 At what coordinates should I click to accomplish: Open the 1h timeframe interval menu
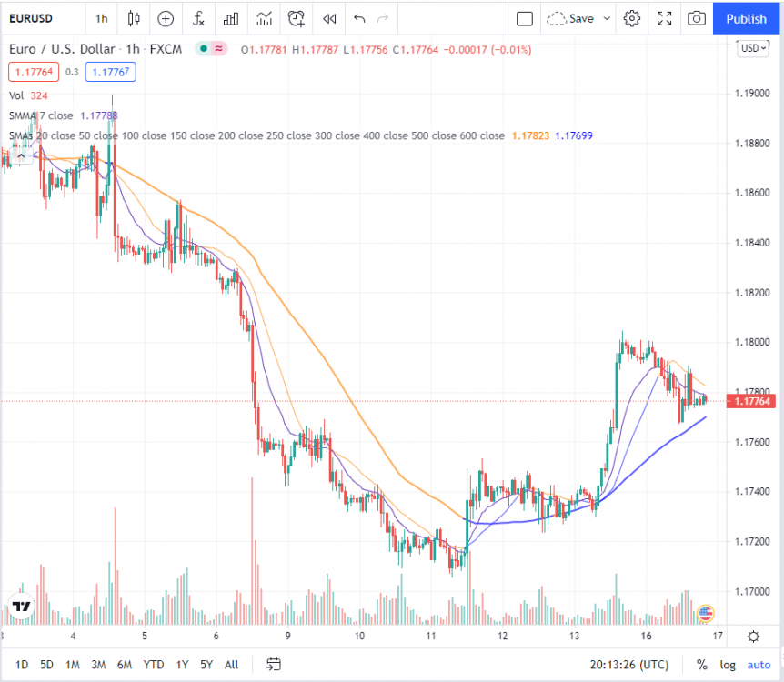pos(101,18)
